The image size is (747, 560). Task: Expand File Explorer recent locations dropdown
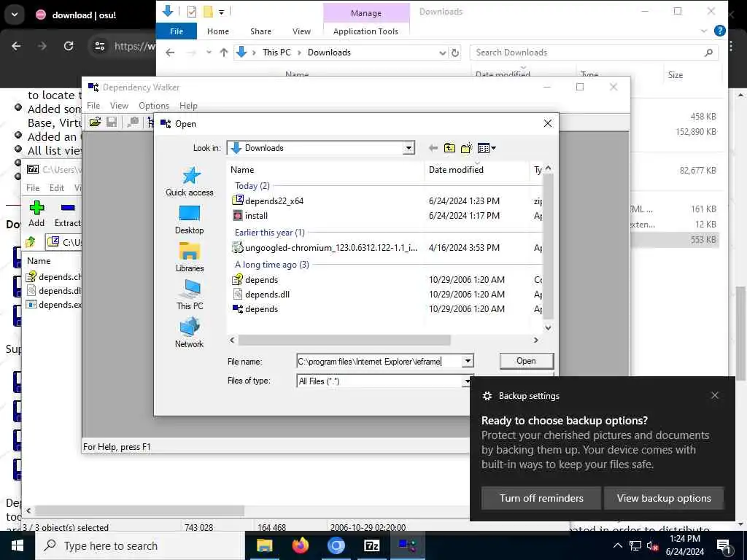pos(209,52)
